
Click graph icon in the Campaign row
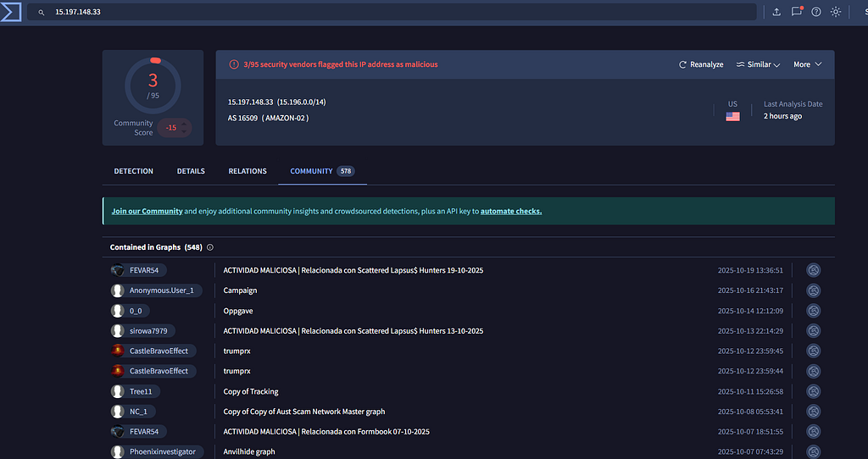pyautogui.click(x=813, y=290)
